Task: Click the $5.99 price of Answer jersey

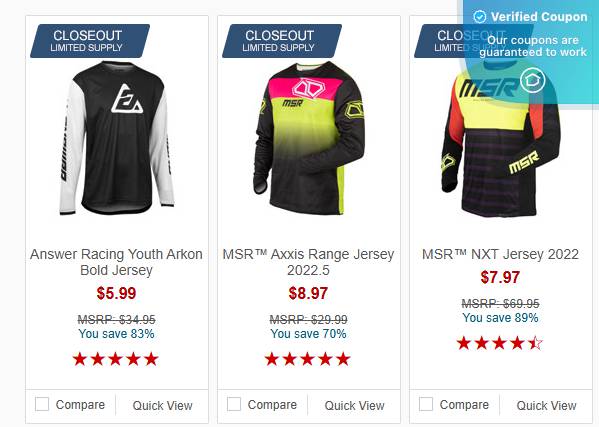Action: click(x=117, y=293)
